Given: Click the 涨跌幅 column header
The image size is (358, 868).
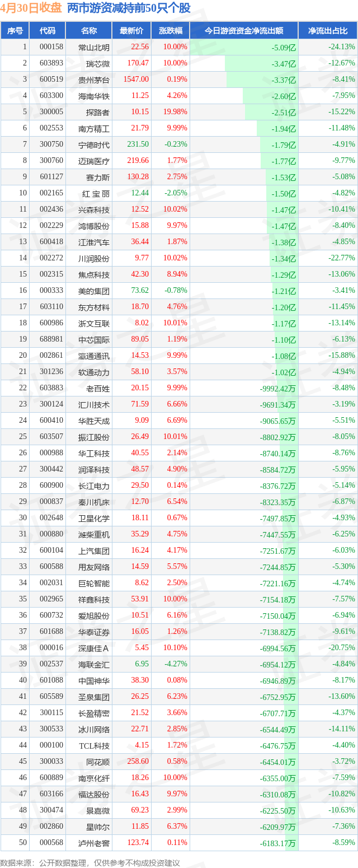Looking at the screenshot, I should (170, 31).
